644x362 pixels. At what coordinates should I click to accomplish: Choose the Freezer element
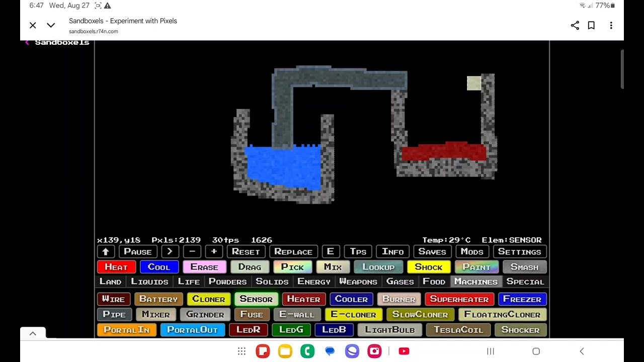[522, 299]
